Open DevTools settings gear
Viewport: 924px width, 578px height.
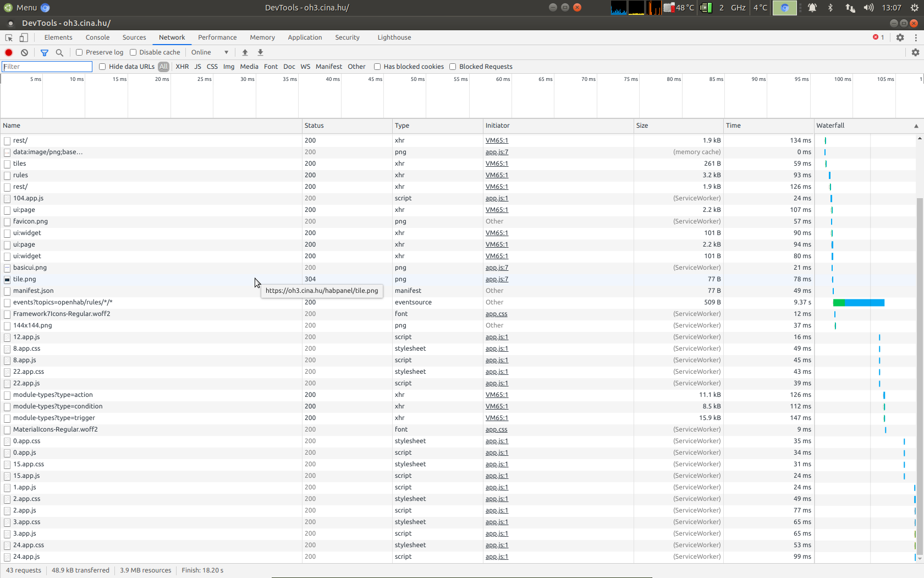tap(900, 37)
